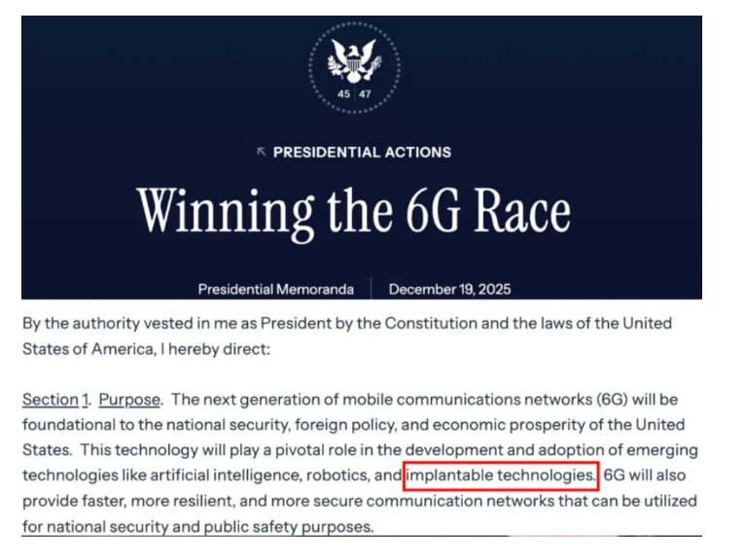Click the Winning the 6G Race headline
This screenshot has width=745, height=560.
click(353, 211)
